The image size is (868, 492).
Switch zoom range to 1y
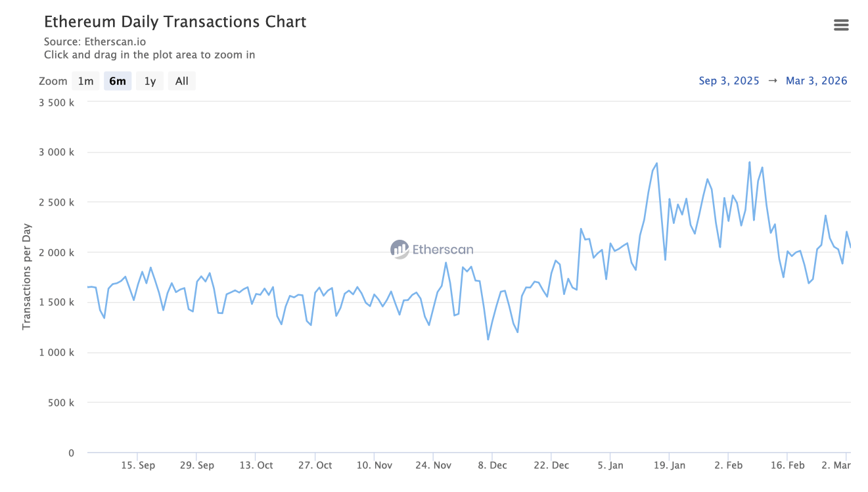[x=150, y=81]
